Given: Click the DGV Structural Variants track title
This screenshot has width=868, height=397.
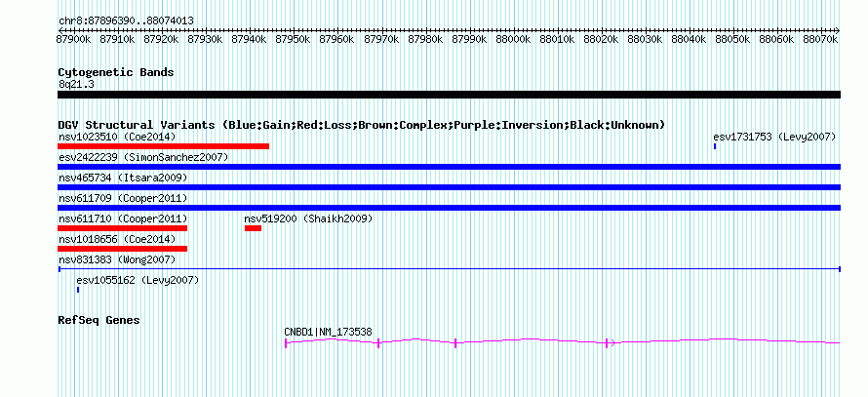Looking at the screenshot, I should pos(362,125).
